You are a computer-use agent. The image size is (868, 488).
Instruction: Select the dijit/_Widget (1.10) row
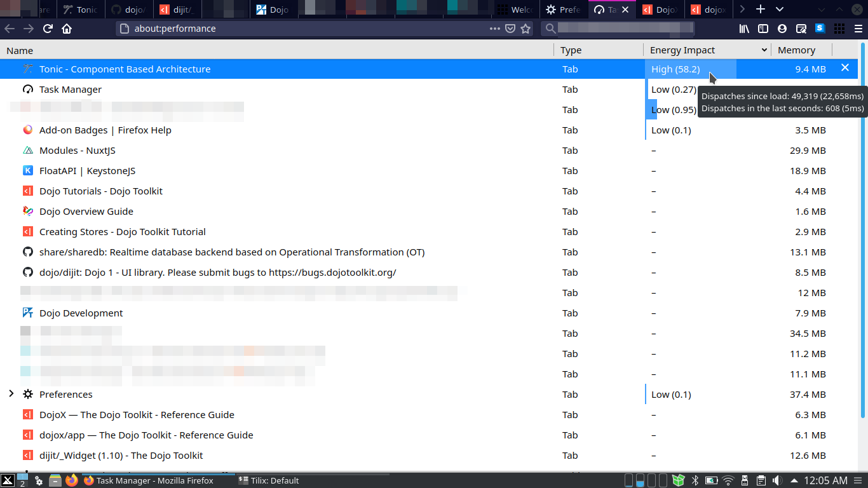tap(429, 455)
